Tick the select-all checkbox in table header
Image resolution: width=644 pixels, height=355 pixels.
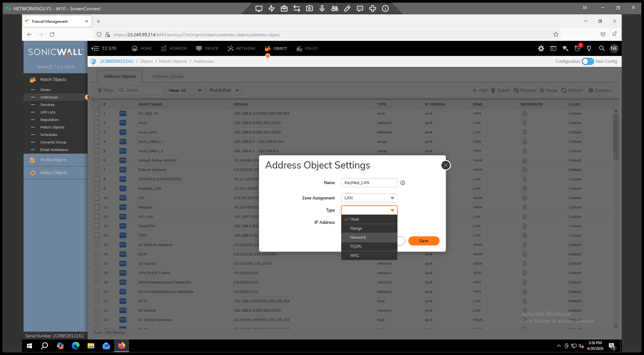click(97, 105)
